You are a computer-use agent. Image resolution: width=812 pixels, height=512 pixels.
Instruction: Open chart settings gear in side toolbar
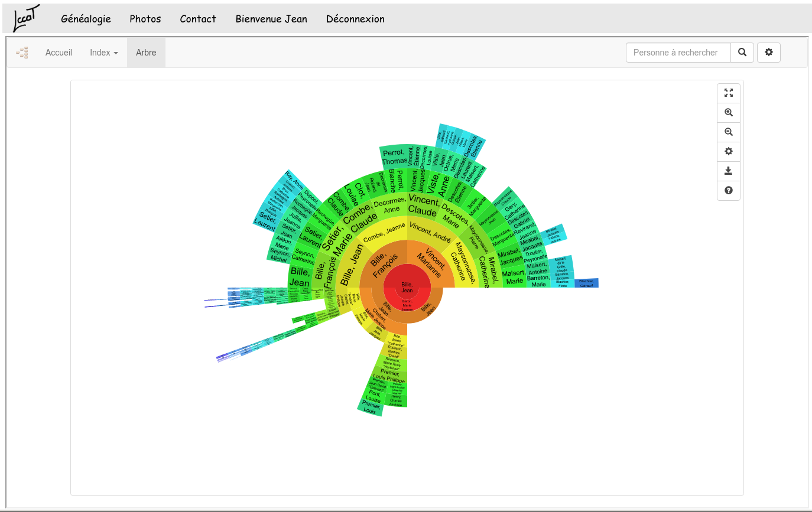click(x=729, y=152)
